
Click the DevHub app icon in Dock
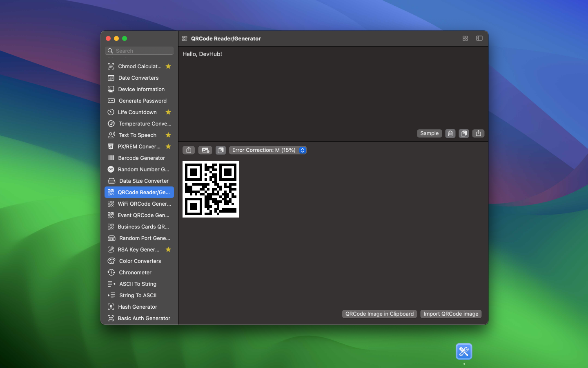pyautogui.click(x=464, y=351)
